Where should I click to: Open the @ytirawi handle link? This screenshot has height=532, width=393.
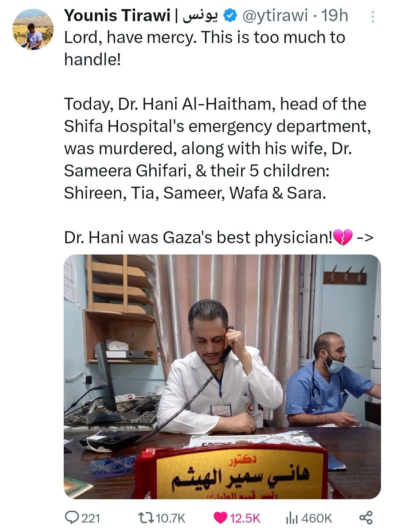point(275,16)
